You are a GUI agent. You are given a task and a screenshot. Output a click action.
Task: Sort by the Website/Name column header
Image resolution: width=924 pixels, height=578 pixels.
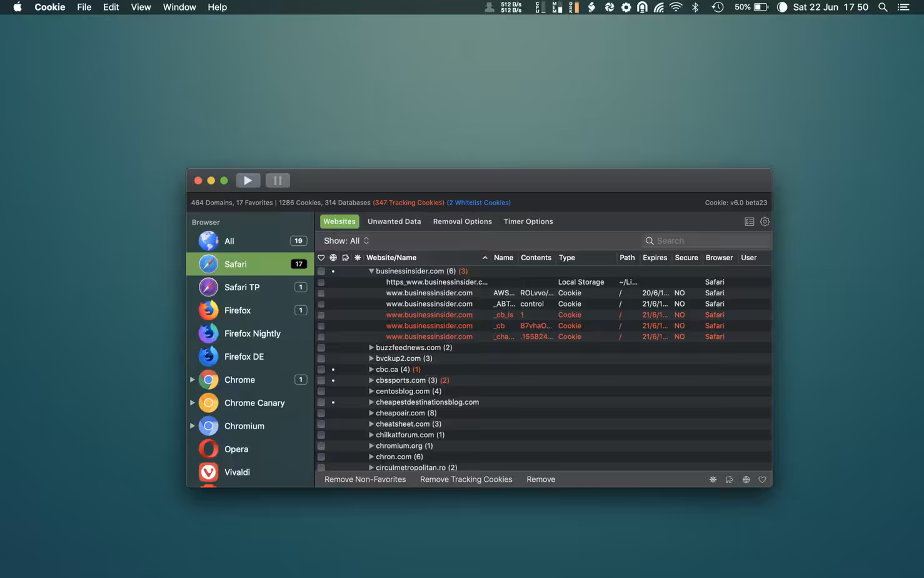click(x=427, y=258)
